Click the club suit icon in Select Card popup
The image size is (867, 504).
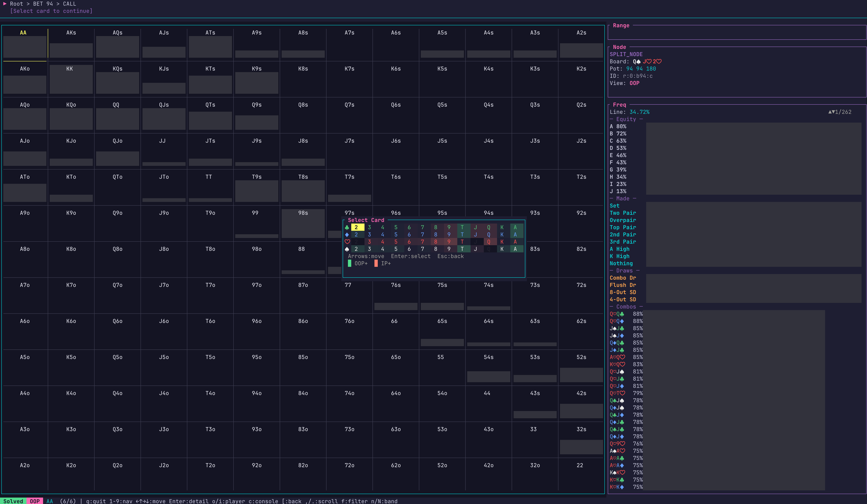(347, 227)
